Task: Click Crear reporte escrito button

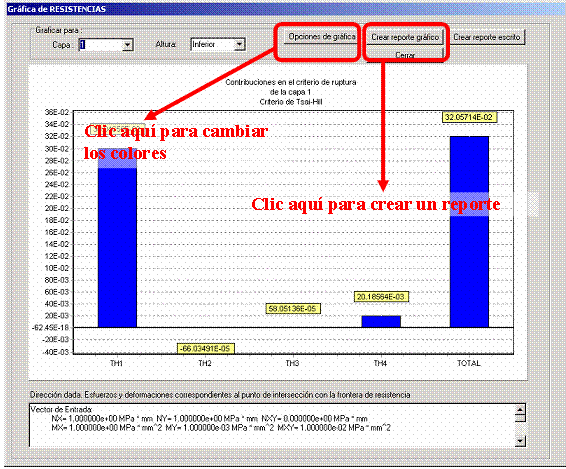Action: 487,37
